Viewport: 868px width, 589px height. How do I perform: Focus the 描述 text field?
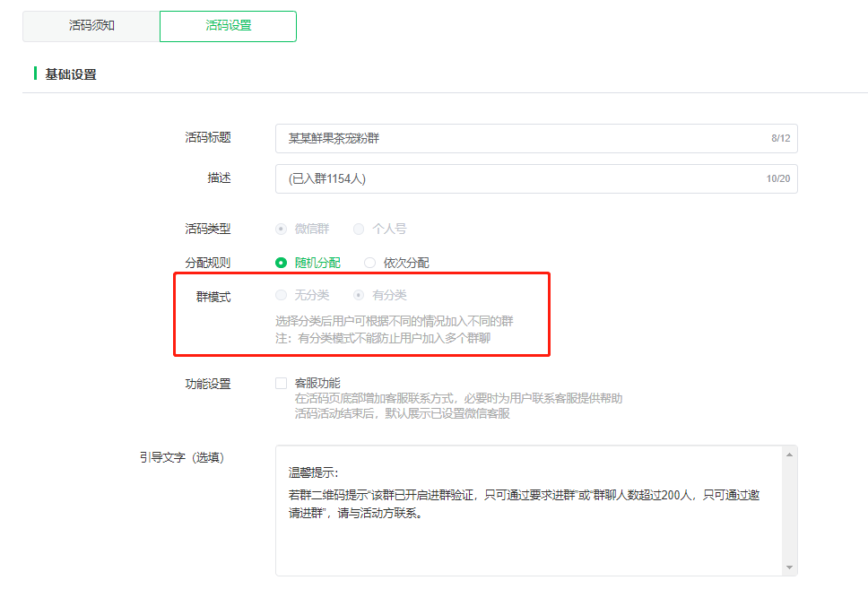click(x=520, y=179)
